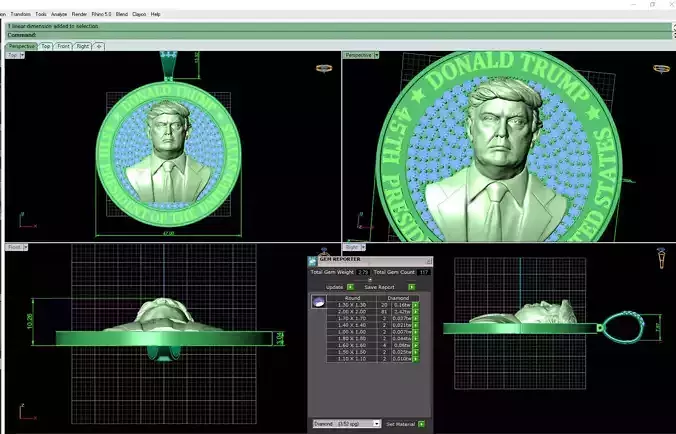Switch to the Top viewport tab
The image size is (676, 434).
click(46, 46)
